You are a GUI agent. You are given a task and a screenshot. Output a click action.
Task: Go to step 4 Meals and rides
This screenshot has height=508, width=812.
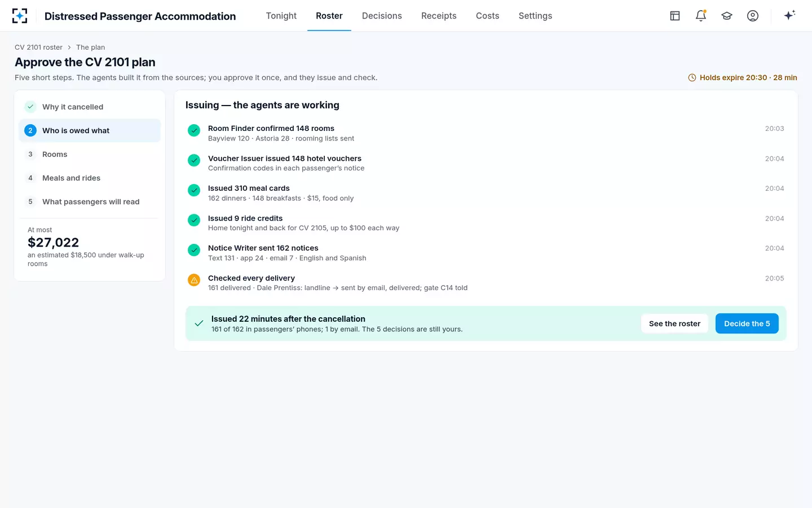click(x=90, y=178)
